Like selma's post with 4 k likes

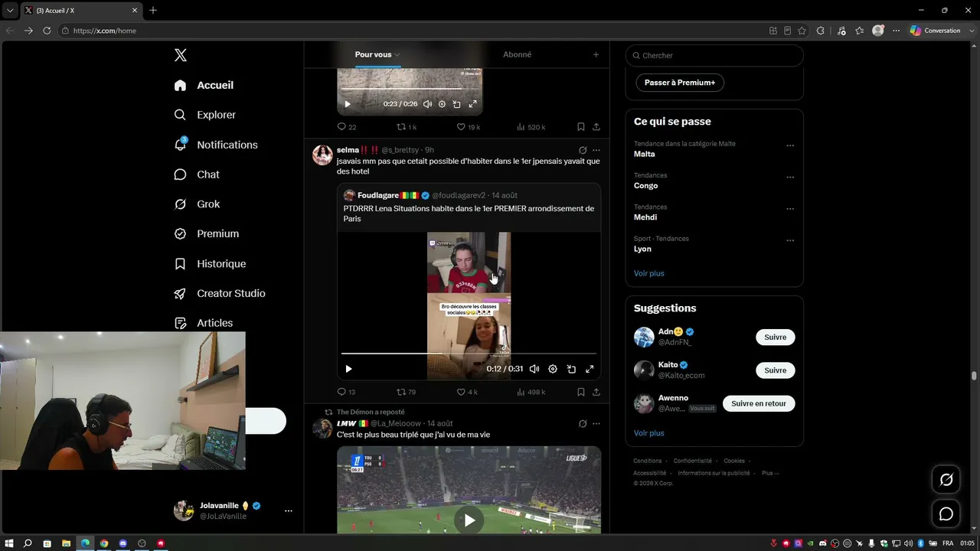click(467, 392)
